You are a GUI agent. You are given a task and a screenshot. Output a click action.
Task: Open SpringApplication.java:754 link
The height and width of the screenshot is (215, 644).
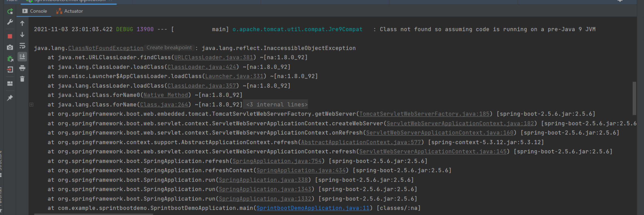click(277, 161)
